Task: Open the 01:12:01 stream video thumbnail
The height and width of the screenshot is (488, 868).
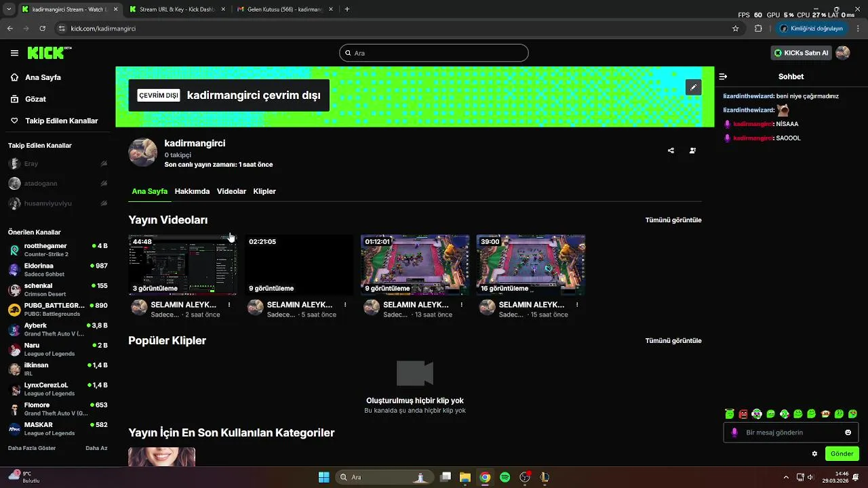Action: tap(415, 265)
